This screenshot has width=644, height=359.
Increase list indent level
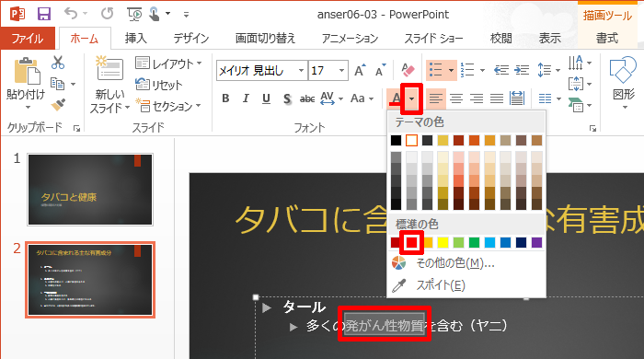(x=522, y=70)
